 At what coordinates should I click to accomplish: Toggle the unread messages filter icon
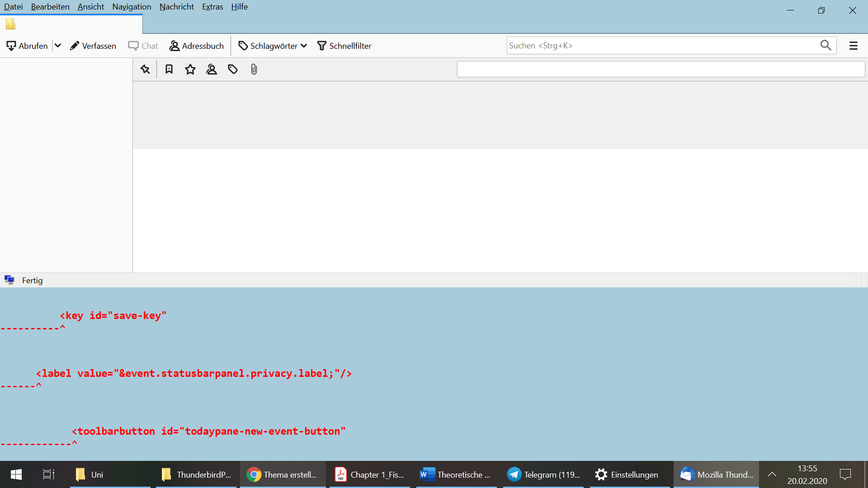[169, 69]
